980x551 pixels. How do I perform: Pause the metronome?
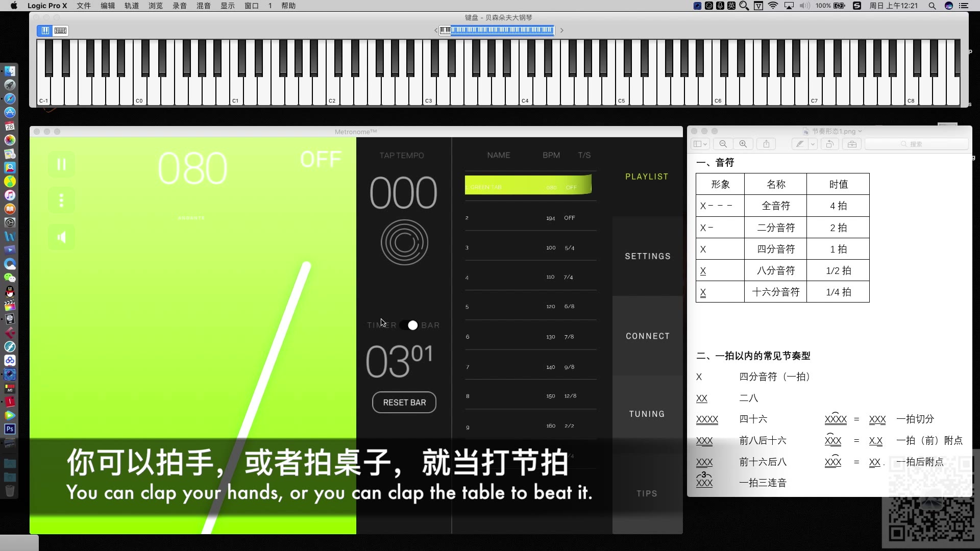tap(61, 164)
